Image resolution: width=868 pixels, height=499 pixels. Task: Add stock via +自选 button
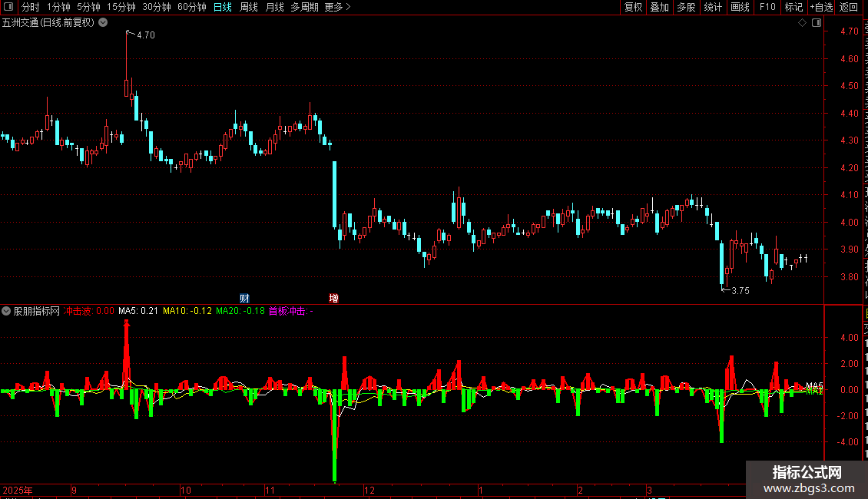pyautogui.click(x=821, y=7)
